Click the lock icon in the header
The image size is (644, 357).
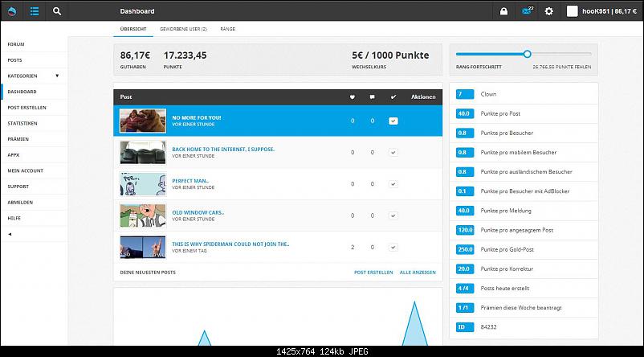(x=503, y=11)
